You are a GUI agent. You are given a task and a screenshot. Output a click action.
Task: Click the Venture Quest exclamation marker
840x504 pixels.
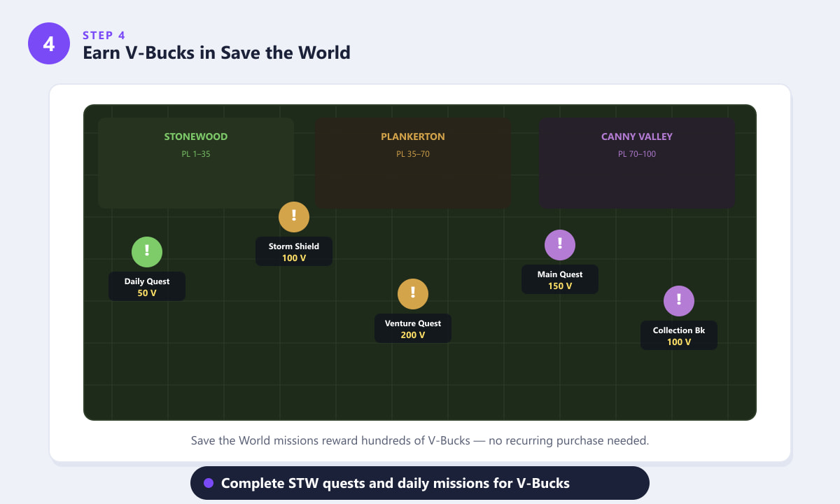pyautogui.click(x=413, y=294)
